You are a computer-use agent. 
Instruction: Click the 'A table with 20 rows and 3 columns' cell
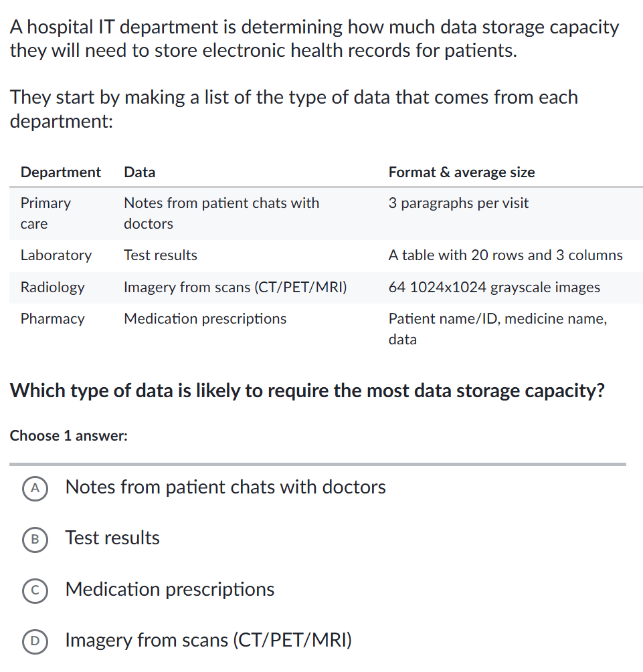505,255
